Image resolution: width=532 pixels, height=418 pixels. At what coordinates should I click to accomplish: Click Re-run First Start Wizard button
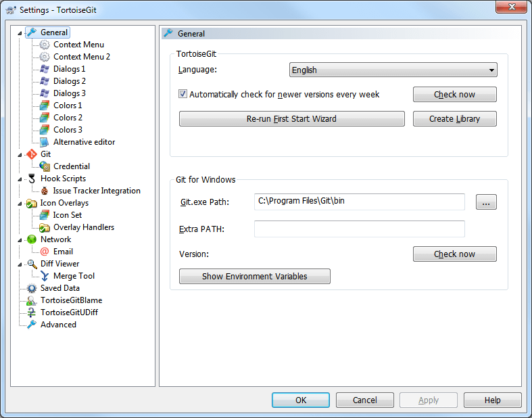pos(292,119)
